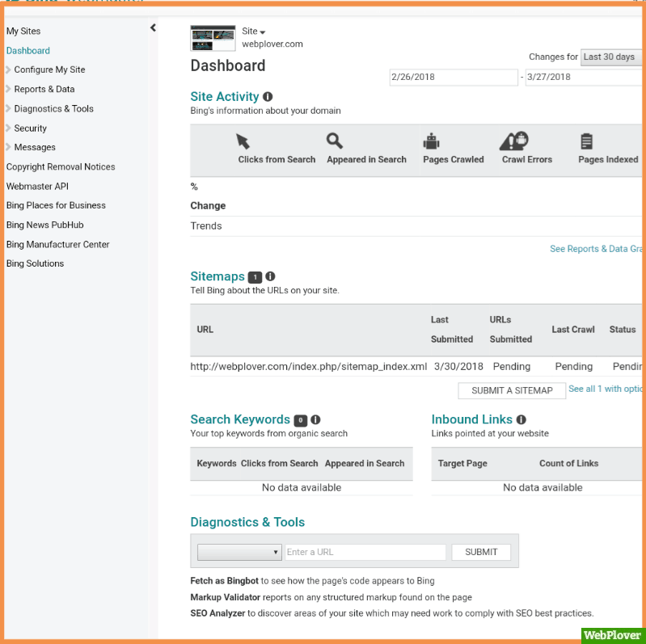Viewport: 646px width, 644px height.
Task: Open the diagnostics tool selector dropdown
Action: tap(239, 552)
